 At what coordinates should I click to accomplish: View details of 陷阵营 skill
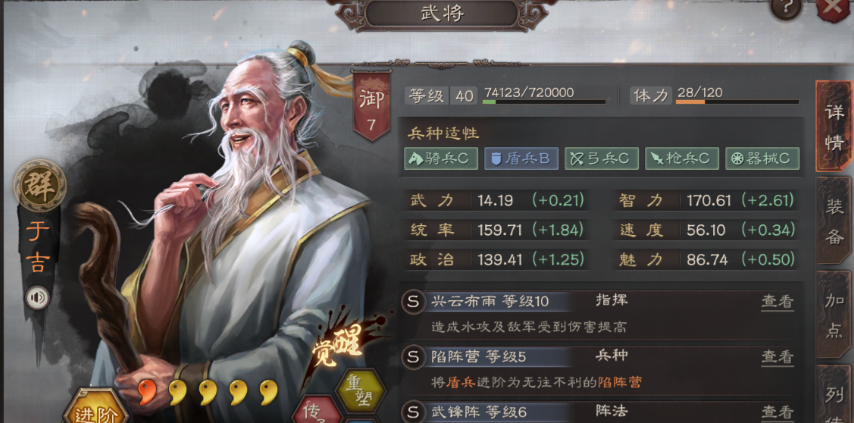point(777,357)
